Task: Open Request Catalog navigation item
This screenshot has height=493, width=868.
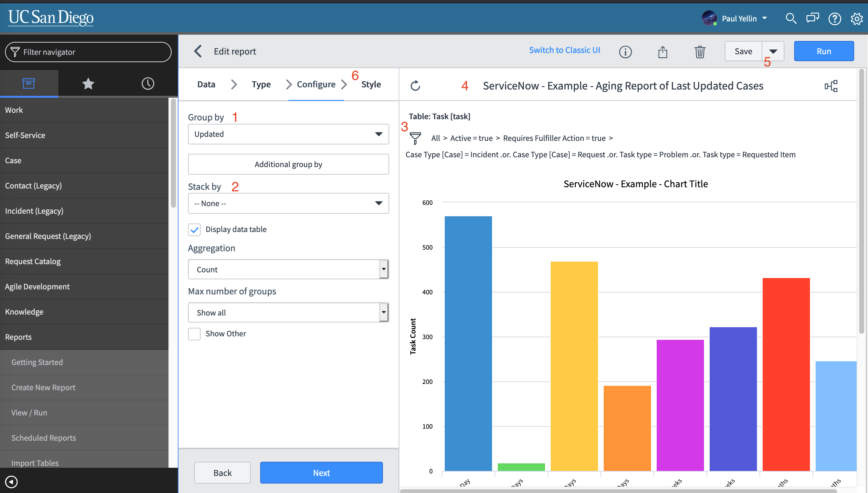Action: click(x=84, y=261)
